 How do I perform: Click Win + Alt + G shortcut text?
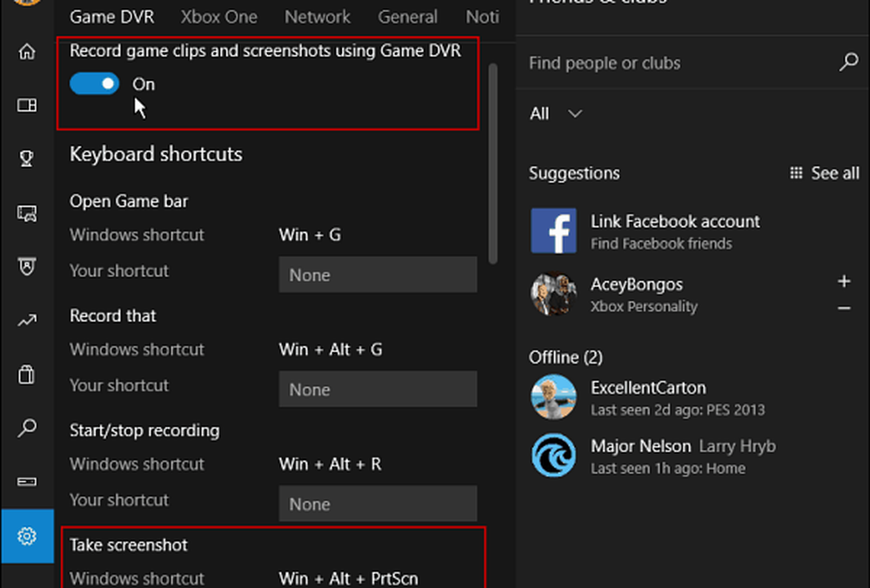click(331, 350)
